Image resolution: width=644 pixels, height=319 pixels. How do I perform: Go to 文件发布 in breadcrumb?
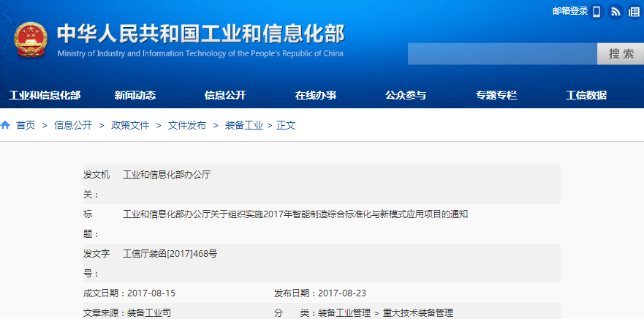187,125
